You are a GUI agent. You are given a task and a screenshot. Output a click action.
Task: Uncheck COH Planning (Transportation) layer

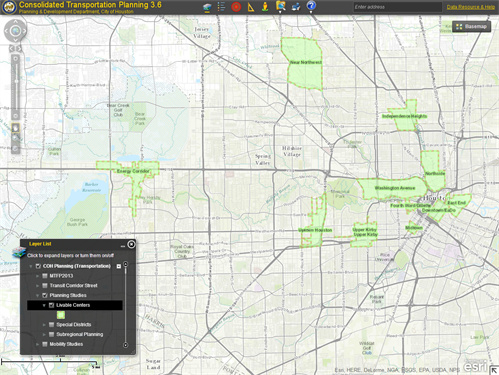(38, 266)
